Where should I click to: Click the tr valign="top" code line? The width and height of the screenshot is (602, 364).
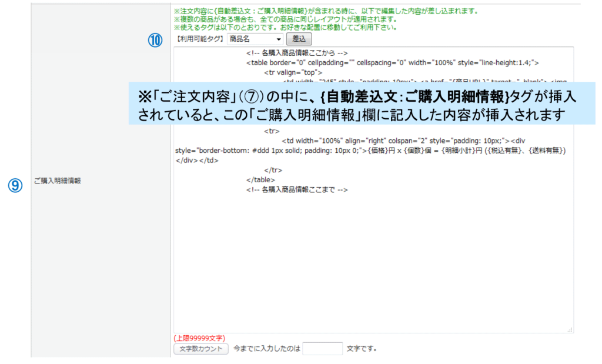point(293,72)
